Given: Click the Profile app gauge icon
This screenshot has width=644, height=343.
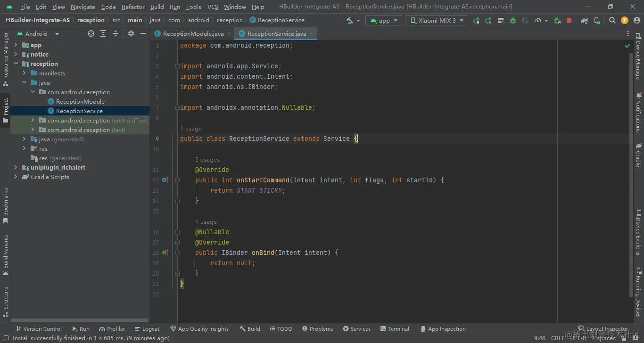Looking at the screenshot, I should 537,20.
